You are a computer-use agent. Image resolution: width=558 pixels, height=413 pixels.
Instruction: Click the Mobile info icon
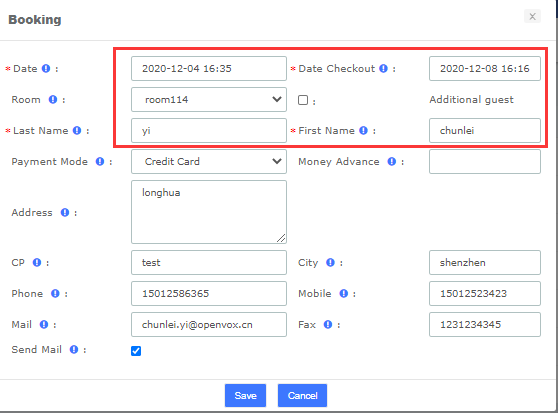pyautogui.click(x=343, y=293)
